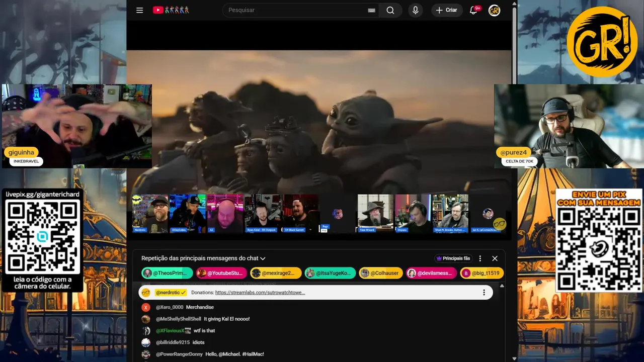This screenshot has height=362, width=644.
Task: Click the GR! logo overlay
Action: coord(602,42)
